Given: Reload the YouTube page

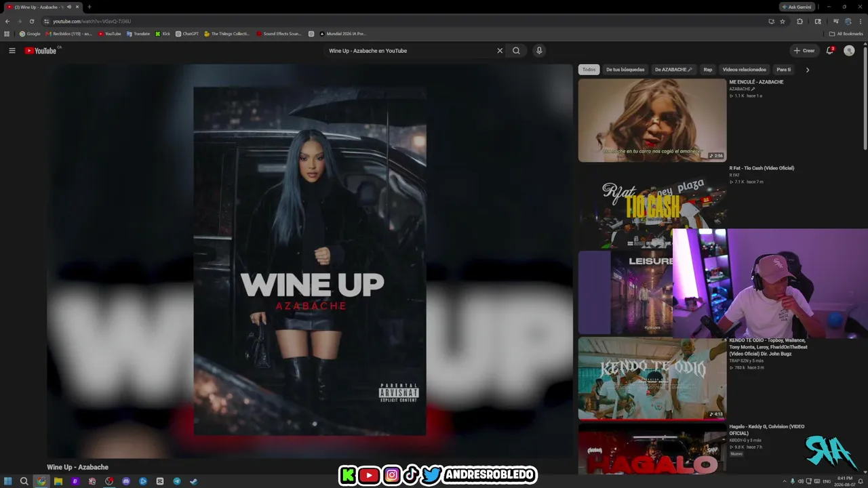Looking at the screenshot, I should pyautogui.click(x=31, y=21).
